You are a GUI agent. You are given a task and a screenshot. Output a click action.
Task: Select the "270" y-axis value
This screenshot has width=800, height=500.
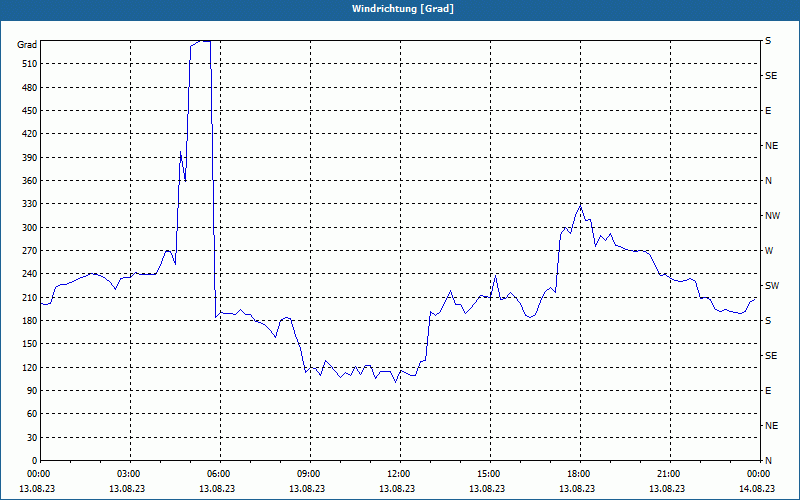29,251
